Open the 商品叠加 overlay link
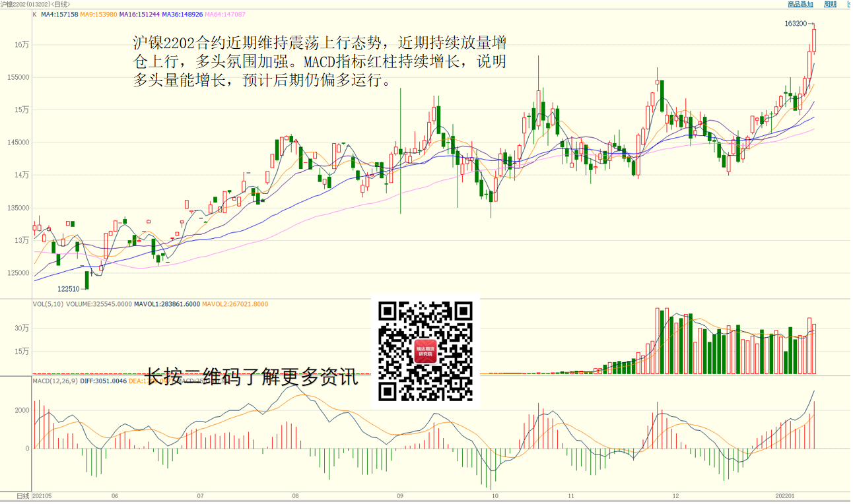 point(800,4)
